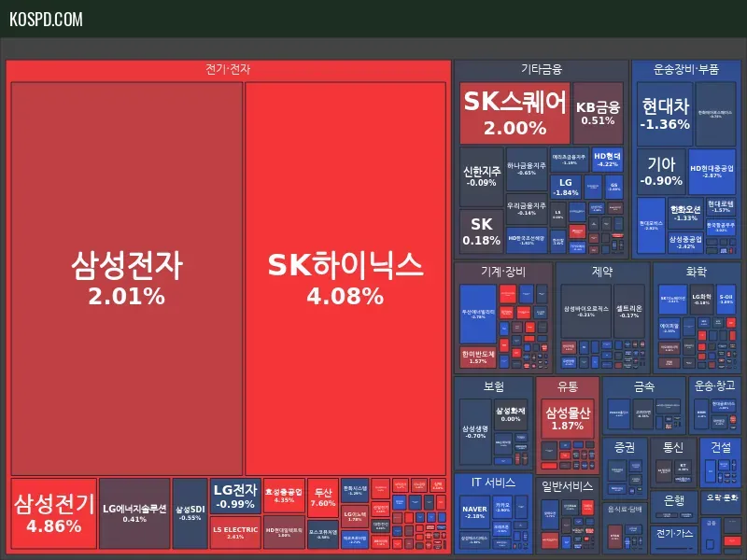This screenshot has width=747, height=560.
Task: Select the SK하이닉스 4.08% tile
Action: point(345,278)
